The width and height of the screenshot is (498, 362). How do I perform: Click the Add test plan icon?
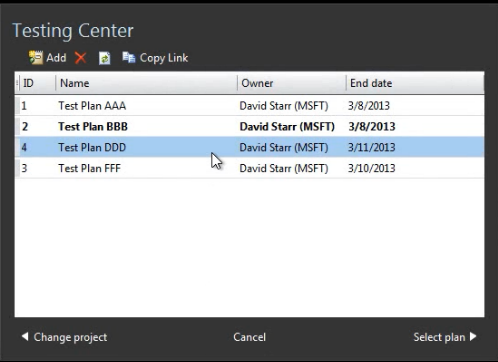35,58
